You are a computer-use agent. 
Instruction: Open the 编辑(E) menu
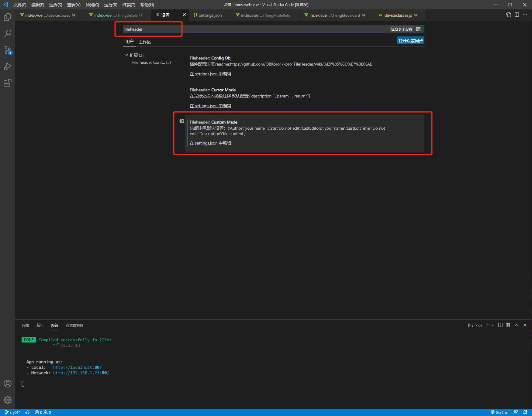(x=38, y=5)
